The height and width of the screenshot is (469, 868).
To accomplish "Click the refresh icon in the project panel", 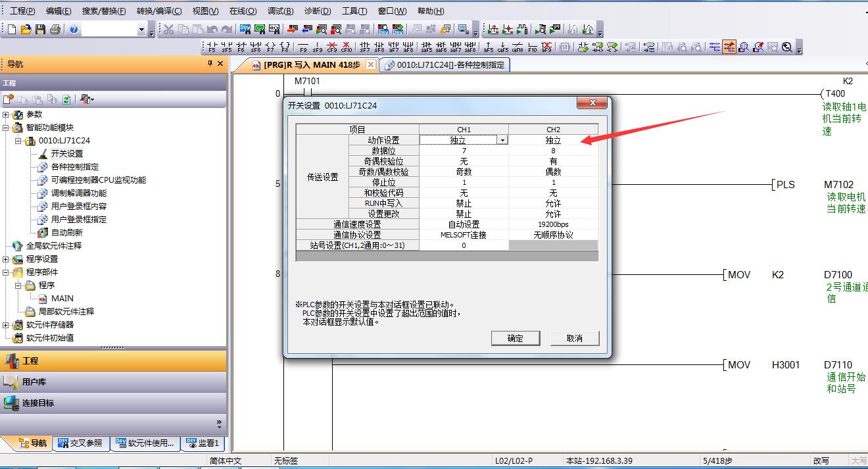I will point(66,99).
